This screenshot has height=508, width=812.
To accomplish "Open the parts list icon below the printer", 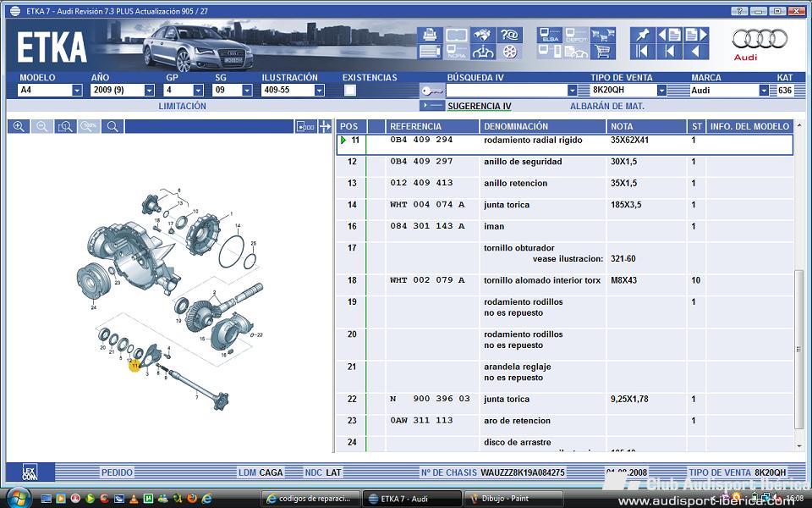I will pyautogui.click(x=430, y=52).
